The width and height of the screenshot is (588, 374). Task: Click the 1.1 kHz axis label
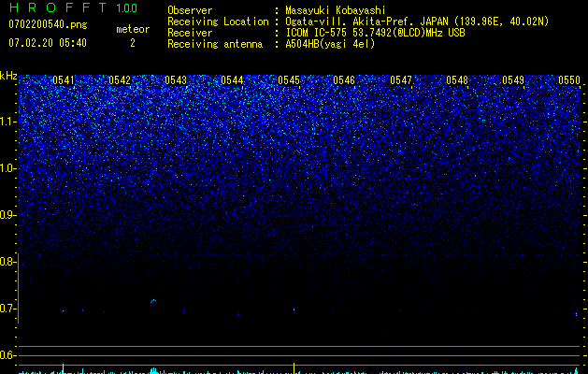8,122
